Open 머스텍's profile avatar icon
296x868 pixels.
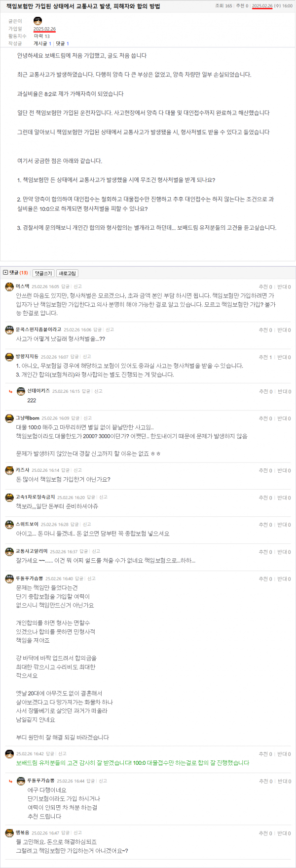[x=9, y=287]
